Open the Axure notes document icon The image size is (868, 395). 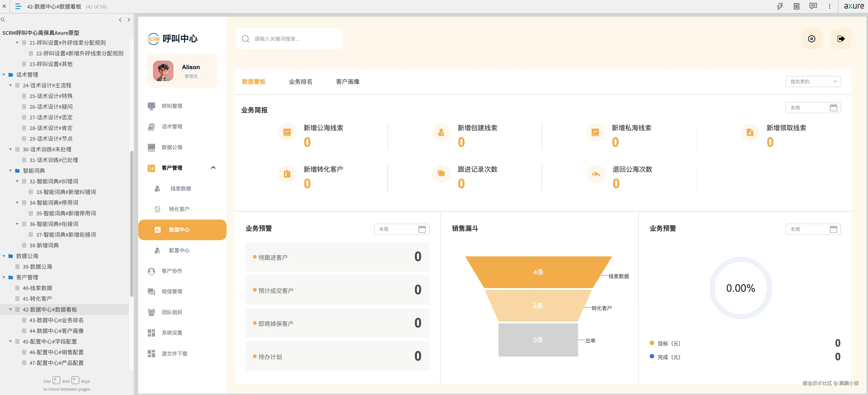pos(796,6)
